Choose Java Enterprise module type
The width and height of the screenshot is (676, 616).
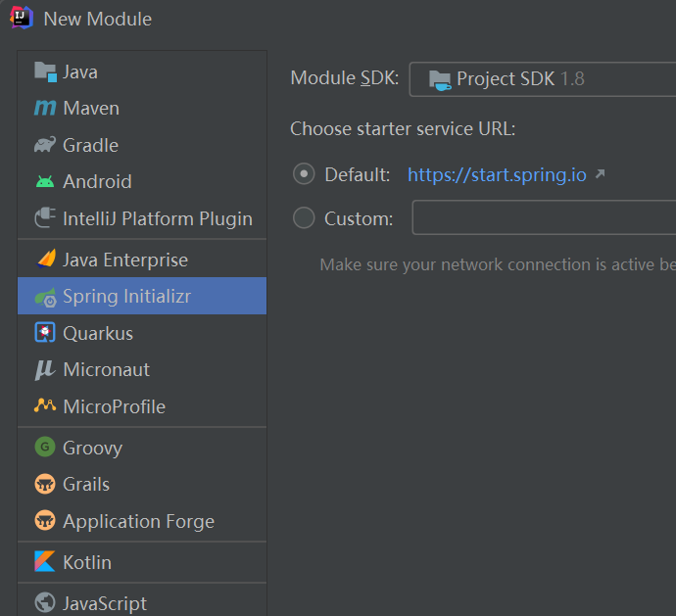click(x=124, y=260)
